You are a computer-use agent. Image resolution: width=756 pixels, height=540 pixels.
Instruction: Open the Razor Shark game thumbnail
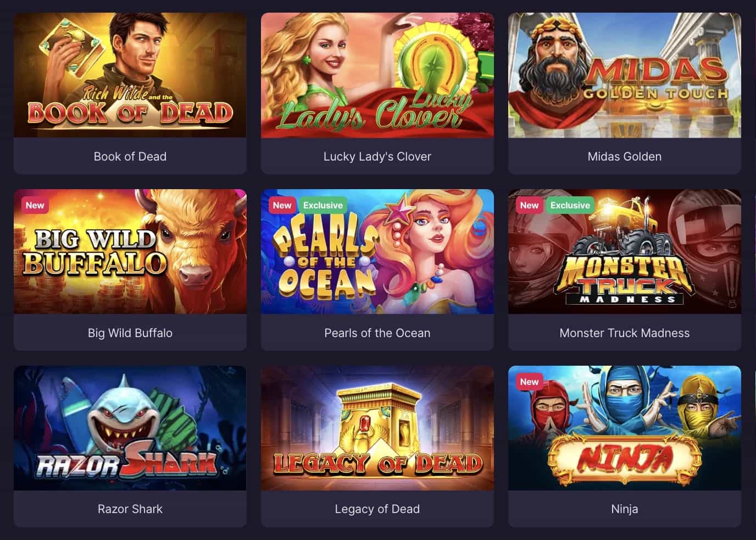click(130, 428)
